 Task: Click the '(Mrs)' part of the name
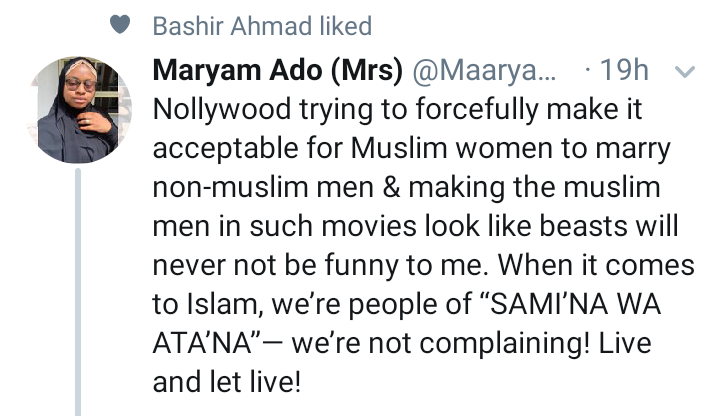pyautogui.click(x=367, y=72)
